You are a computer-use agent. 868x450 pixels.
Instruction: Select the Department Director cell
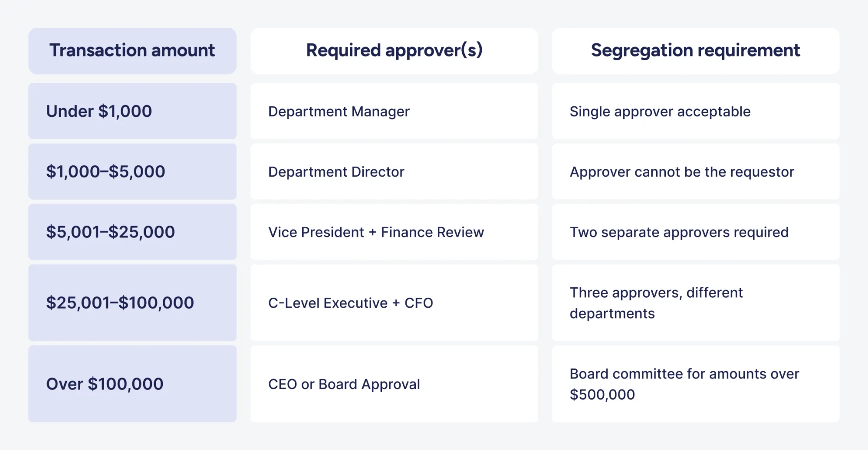[336, 172]
